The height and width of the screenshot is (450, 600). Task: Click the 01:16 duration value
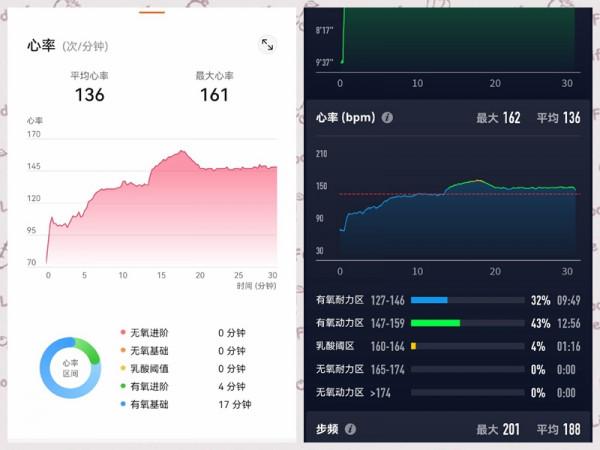569,347
